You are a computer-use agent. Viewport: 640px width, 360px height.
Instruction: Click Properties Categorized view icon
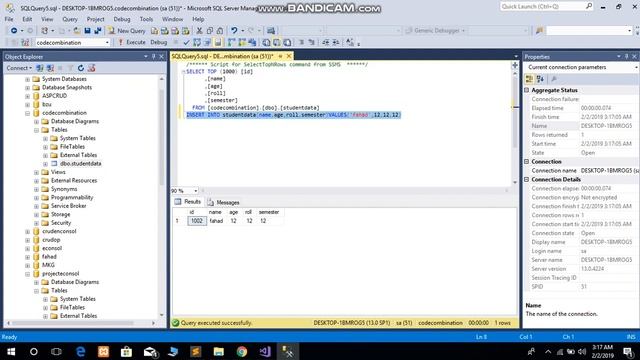pos(529,79)
